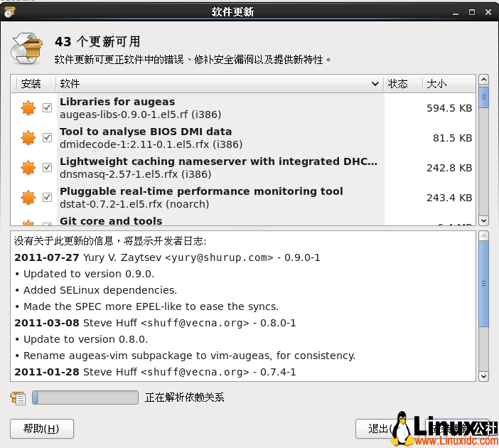Sort by the 大小 column header
The height and width of the screenshot is (448, 499).
448,84
